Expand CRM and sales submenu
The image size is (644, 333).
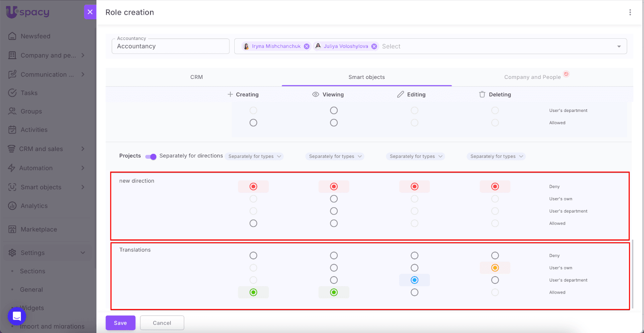[83, 149]
